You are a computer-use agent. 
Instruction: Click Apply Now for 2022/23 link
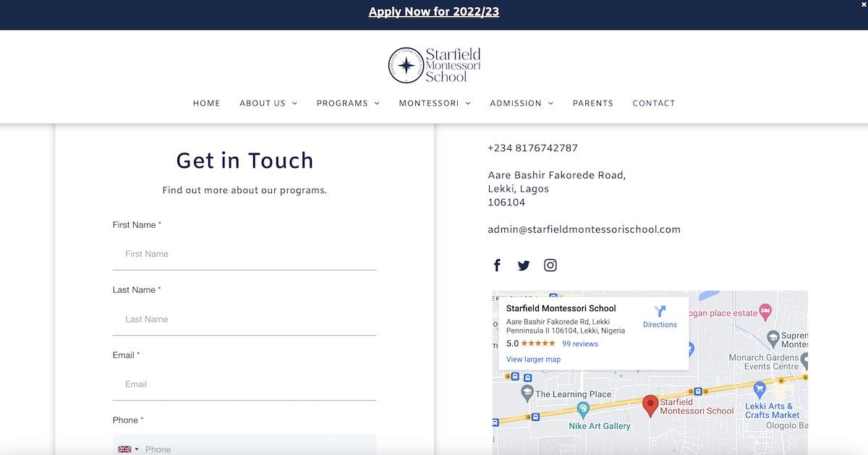point(434,12)
